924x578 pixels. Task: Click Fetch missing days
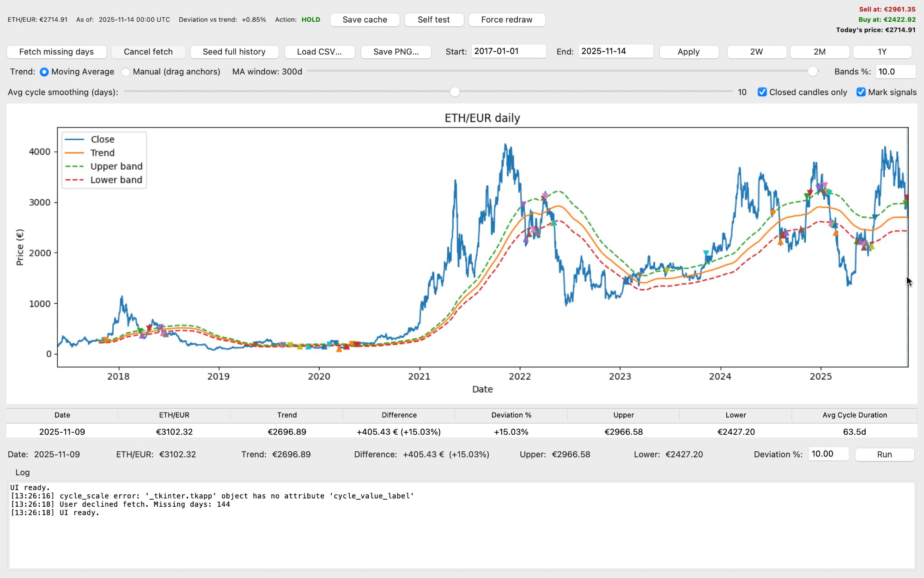coord(56,52)
